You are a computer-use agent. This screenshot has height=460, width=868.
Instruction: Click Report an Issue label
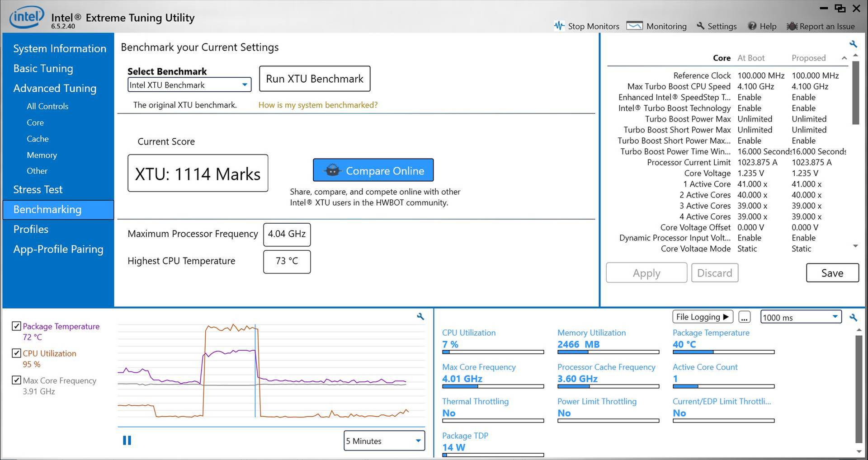click(x=827, y=26)
